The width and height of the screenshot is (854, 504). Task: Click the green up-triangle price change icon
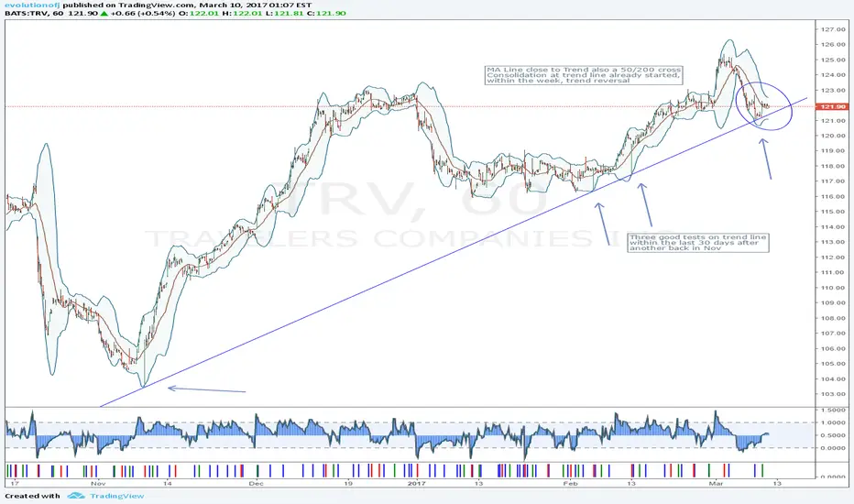tap(104, 13)
